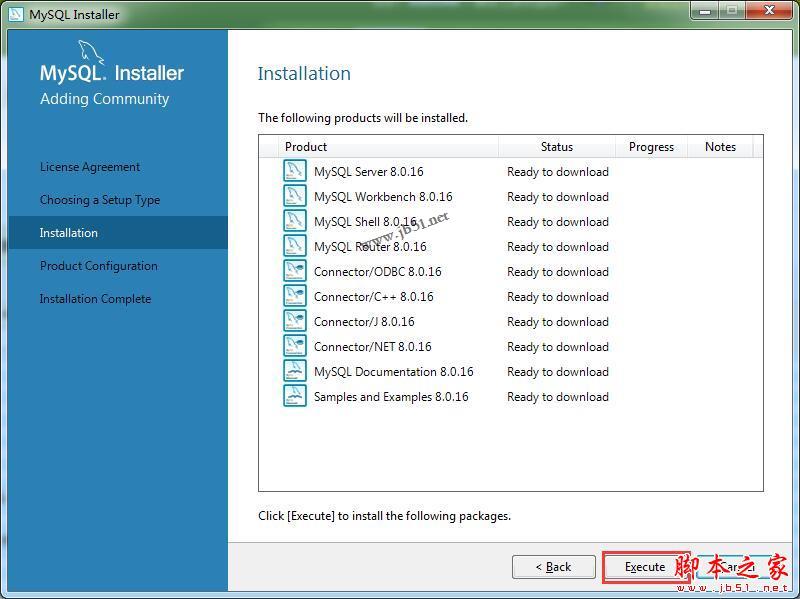
Task: Click the Connector/NET 8.0.16 icon
Action: click(x=294, y=346)
